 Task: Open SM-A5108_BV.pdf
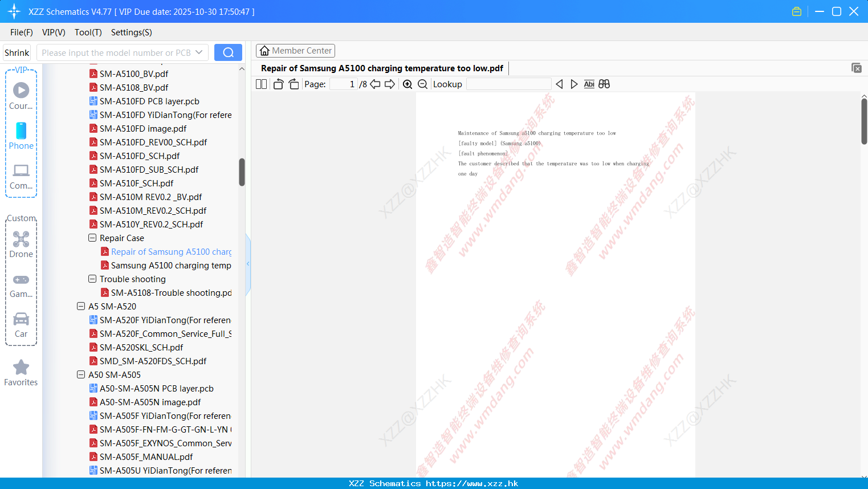[129, 87]
